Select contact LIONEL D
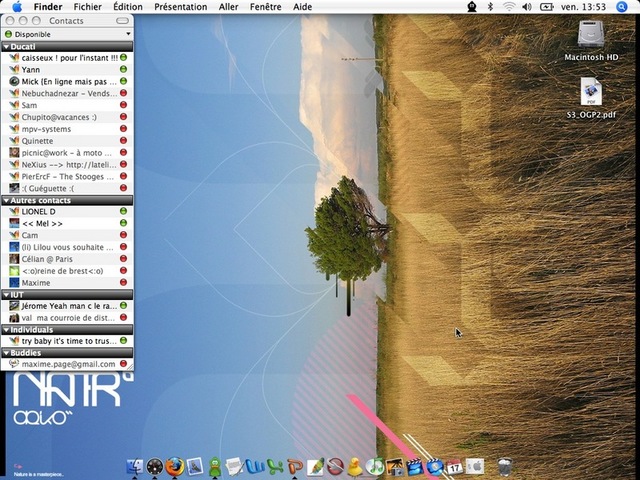This screenshot has height=480, width=640. (x=39, y=211)
